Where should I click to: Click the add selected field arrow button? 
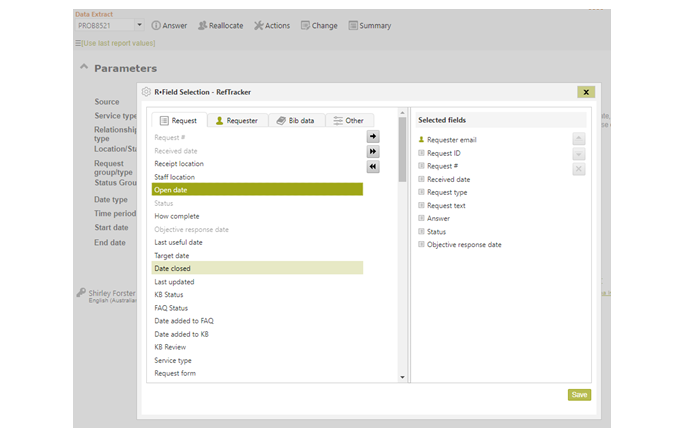[x=373, y=137]
